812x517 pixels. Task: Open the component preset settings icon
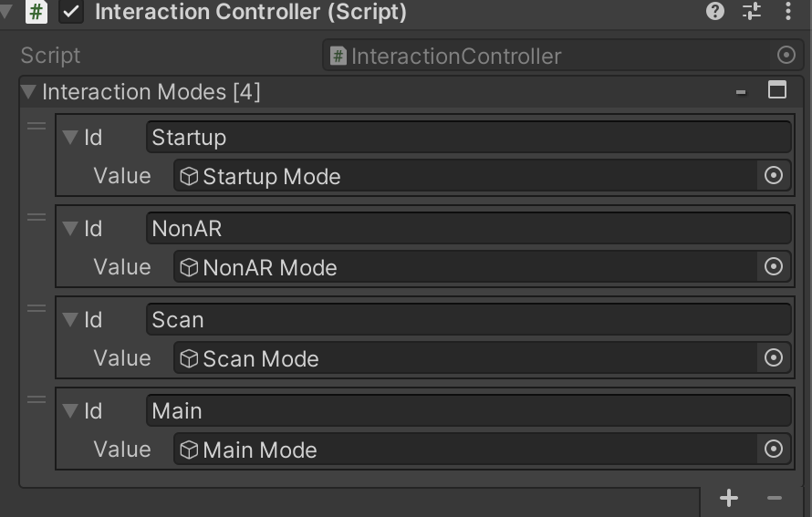(752, 12)
